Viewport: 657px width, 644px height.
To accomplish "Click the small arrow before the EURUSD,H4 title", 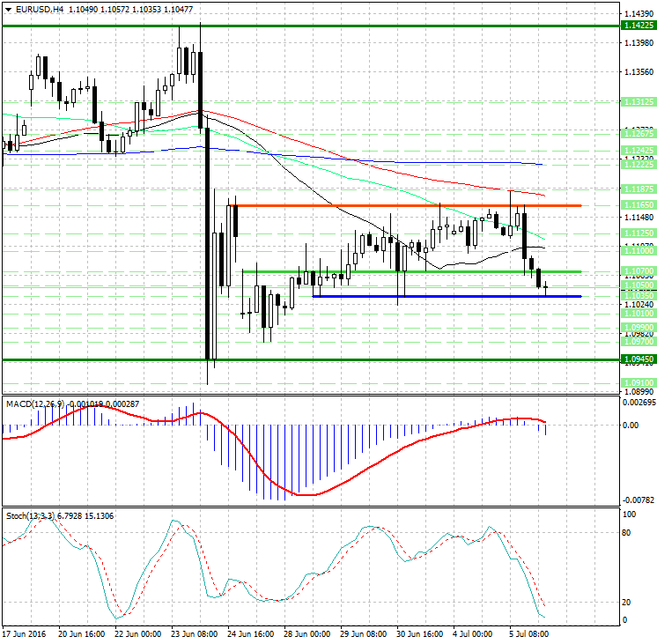I will coord(7,9).
